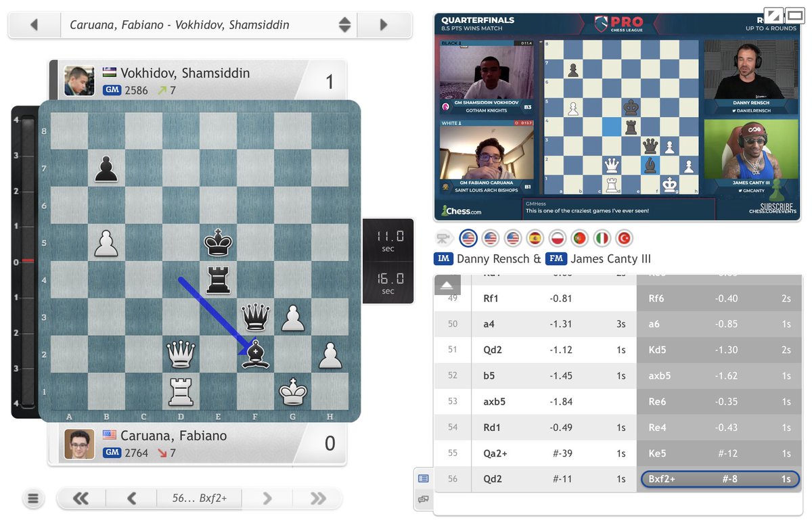812x529 pixels.
Task: Switch to the Portuguese flag commentary stream
Action: coord(579,238)
